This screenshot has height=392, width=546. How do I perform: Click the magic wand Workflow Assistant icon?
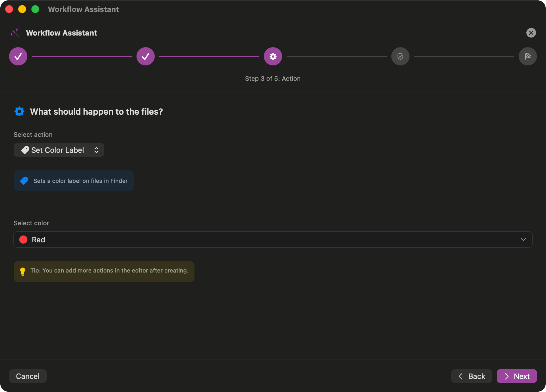[15, 33]
